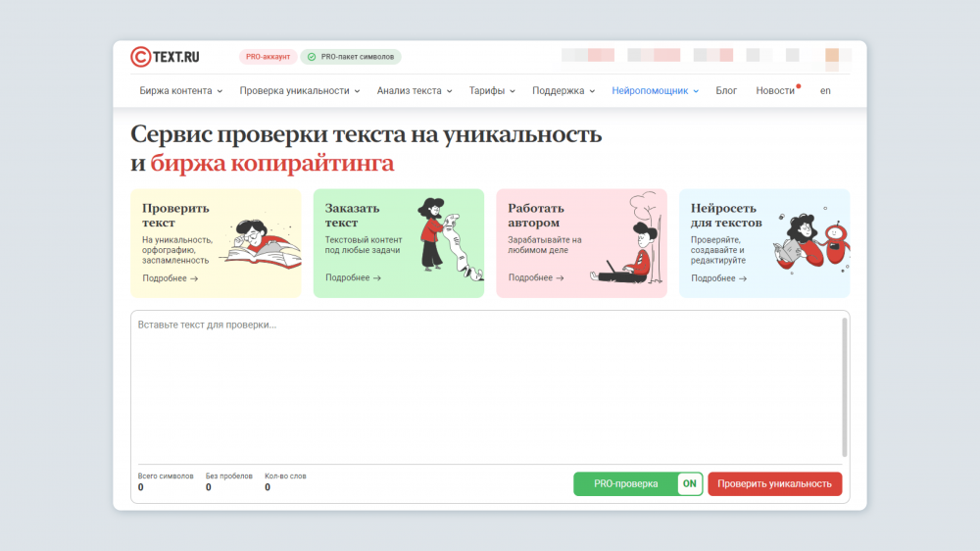Click the TEXT.RU logo

(165, 57)
